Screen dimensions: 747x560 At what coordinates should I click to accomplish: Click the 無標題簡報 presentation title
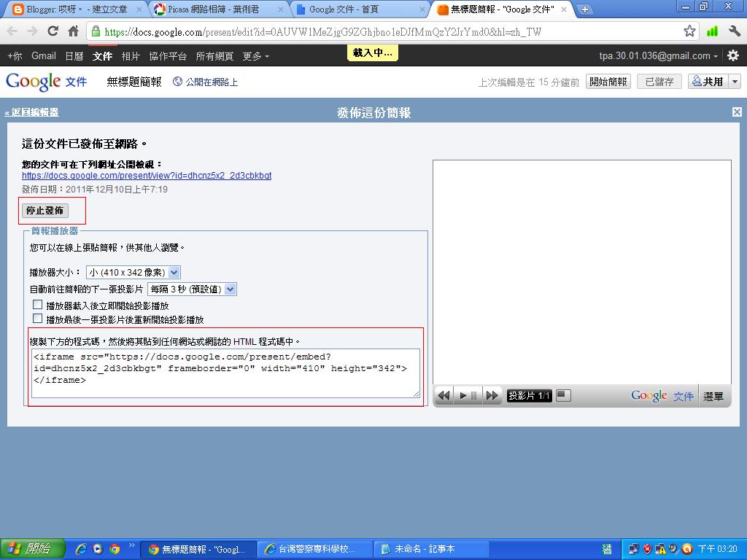click(x=134, y=82)
